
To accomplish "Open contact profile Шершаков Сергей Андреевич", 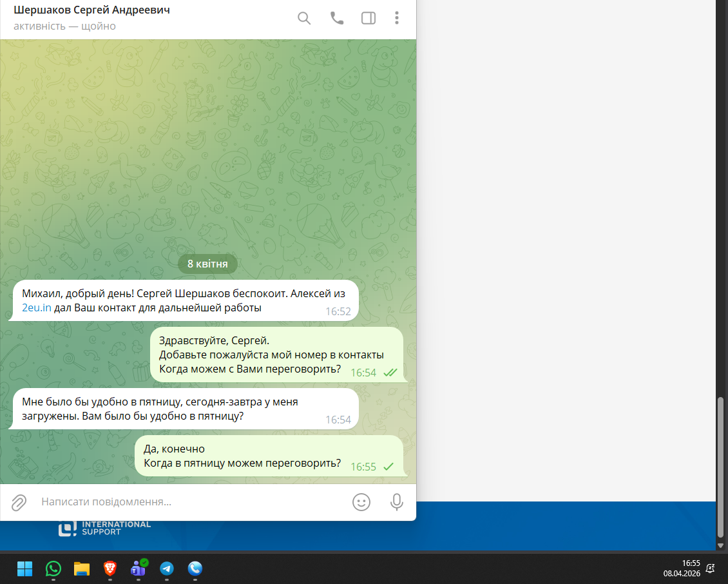I will [92, 10].
